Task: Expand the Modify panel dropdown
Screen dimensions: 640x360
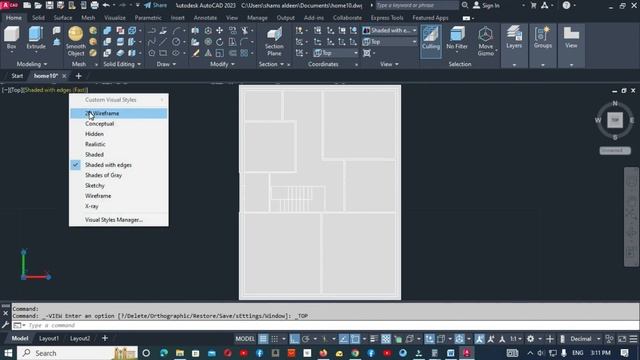Action: (222, 64)
